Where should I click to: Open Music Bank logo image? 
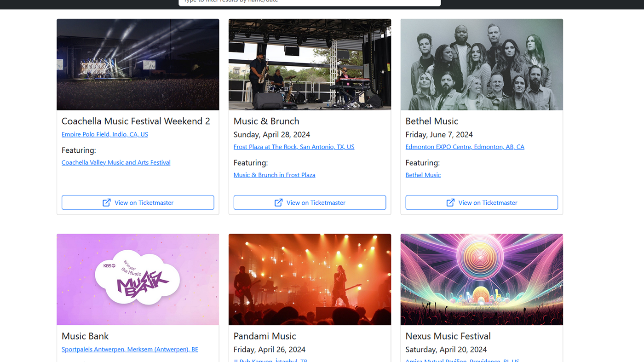pyautogui.click(x=138, y=279)
